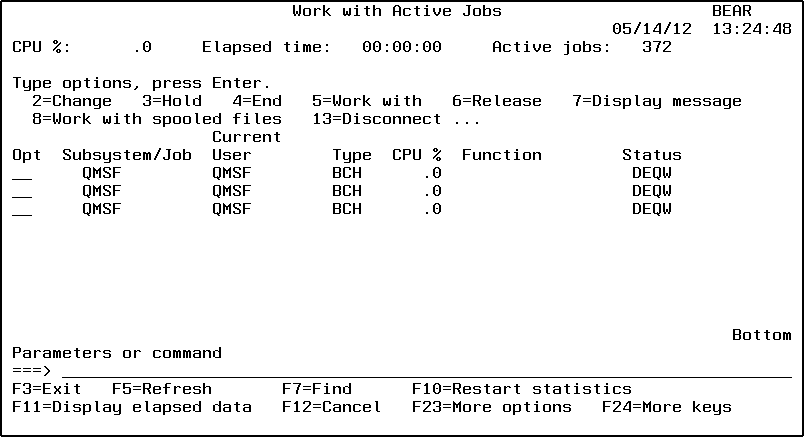
Task: Click the 5=Work with option text
Action: pos(366,101)
